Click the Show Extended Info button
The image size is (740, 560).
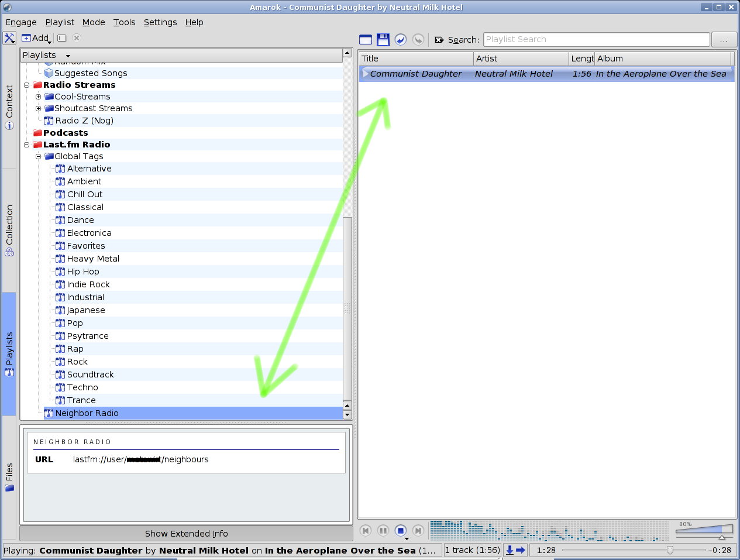(x=186, y=533)
